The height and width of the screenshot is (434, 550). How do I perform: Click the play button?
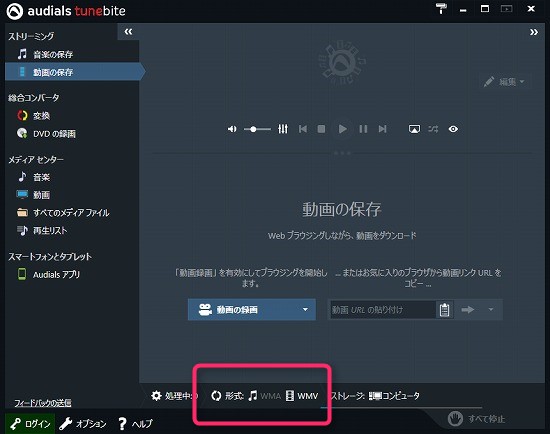pyautogui.click(x=342, y=129)
